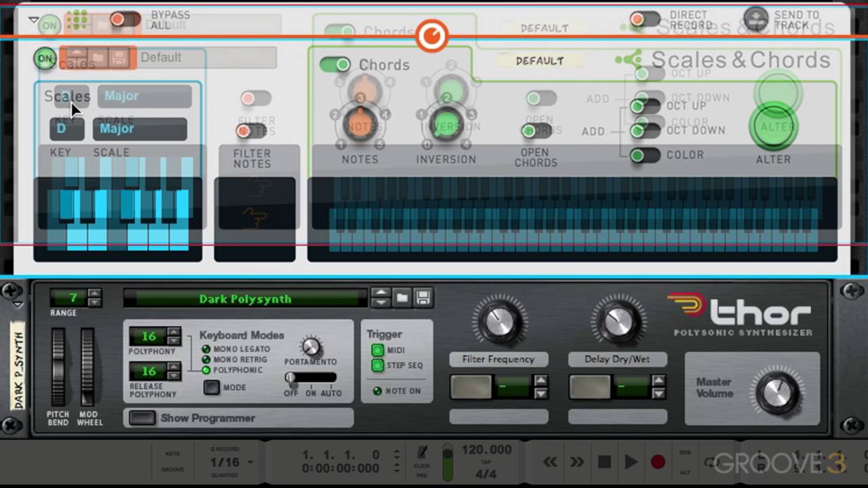Viewport: 868px width, 488px height.
Task: Turn the green Inversion knob
Action: 446,125
